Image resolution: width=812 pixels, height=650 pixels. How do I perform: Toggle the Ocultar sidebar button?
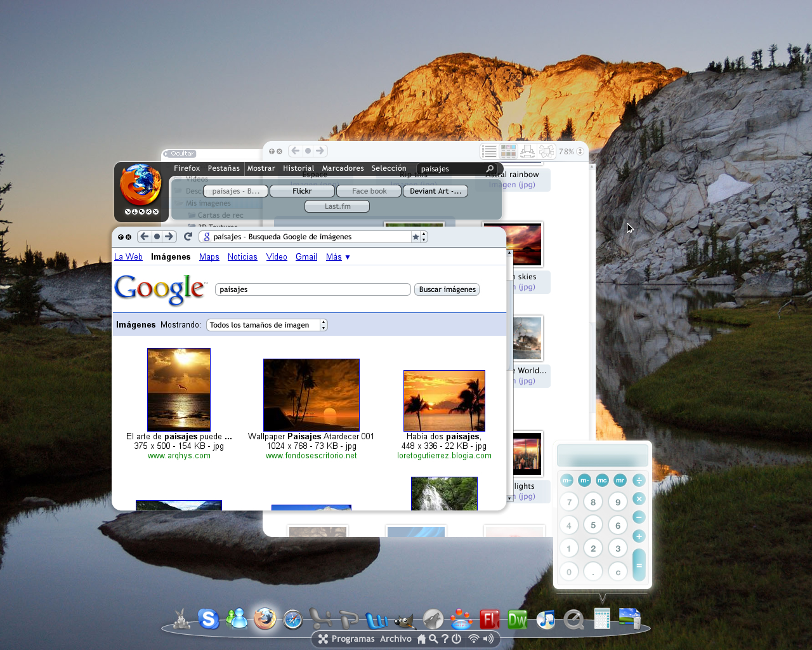point(180,154)
